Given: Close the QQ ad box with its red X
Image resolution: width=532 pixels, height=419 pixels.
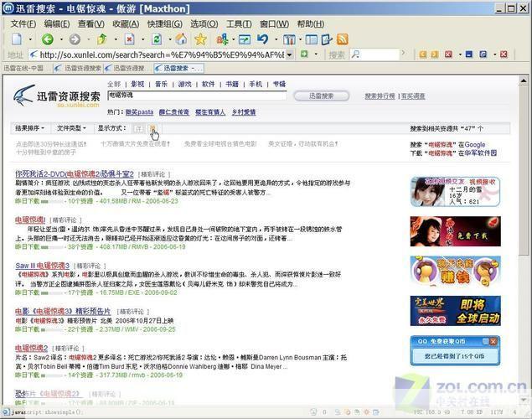Looking at the screenshot, I should click(493, 341).
